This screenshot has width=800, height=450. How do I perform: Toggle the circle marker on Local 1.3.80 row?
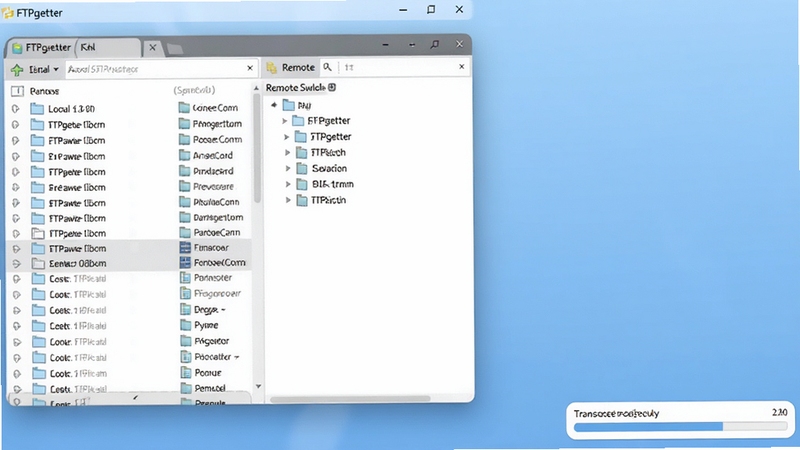pyautogui.click(x=15, y=109)
